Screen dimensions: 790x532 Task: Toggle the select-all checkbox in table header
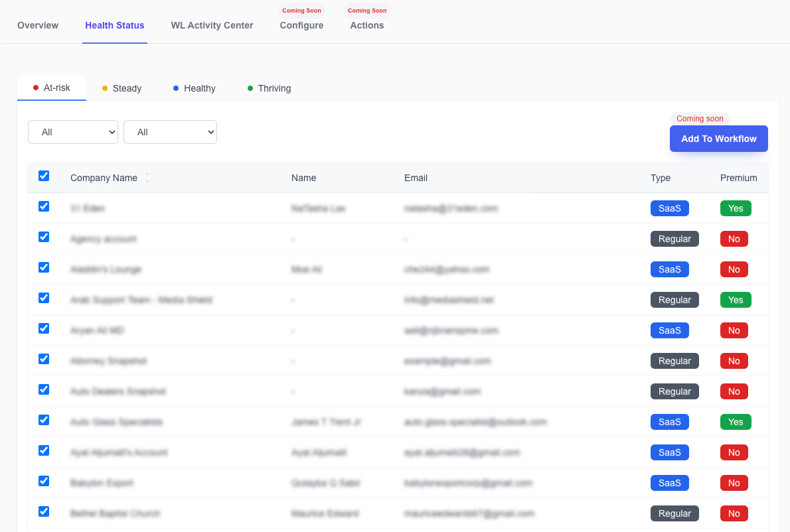tap(44, 176)
